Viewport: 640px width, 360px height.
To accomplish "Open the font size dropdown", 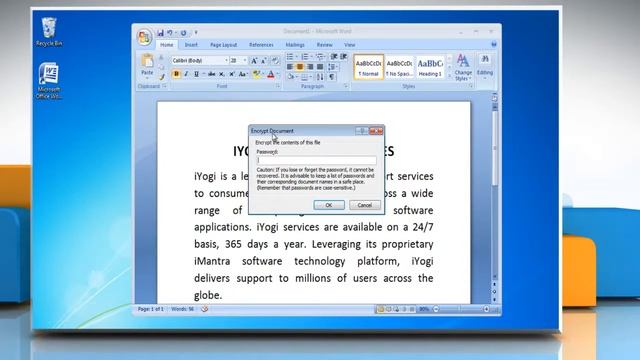I will [x=245, y=61].
